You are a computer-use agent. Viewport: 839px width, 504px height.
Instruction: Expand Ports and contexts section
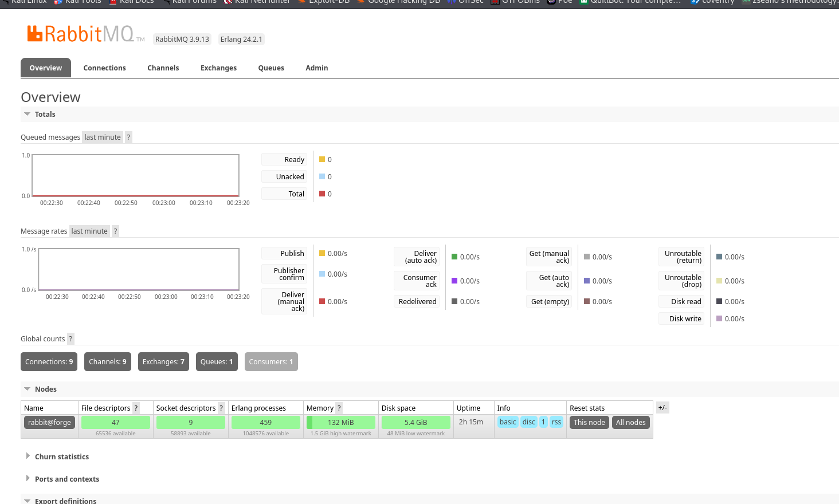click(x=66, y=479)
